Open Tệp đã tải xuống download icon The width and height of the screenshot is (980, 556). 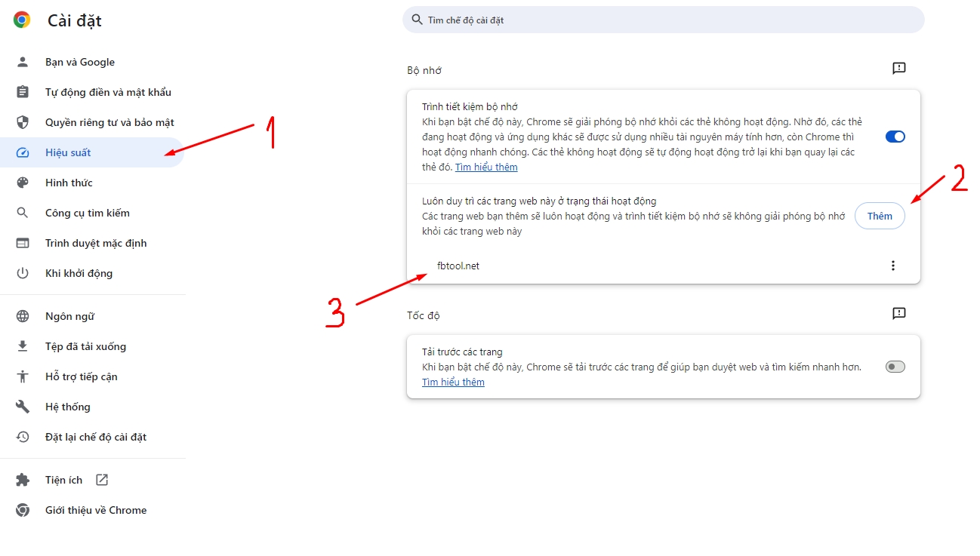click(x=23, y=346)
